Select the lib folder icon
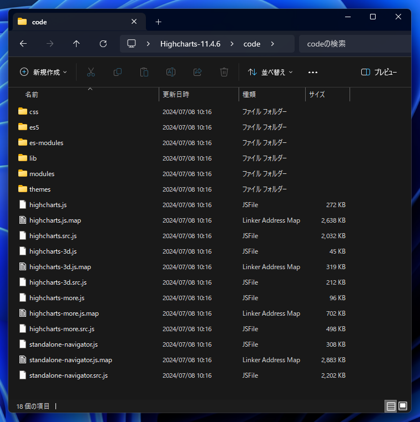 click(23, 158)
